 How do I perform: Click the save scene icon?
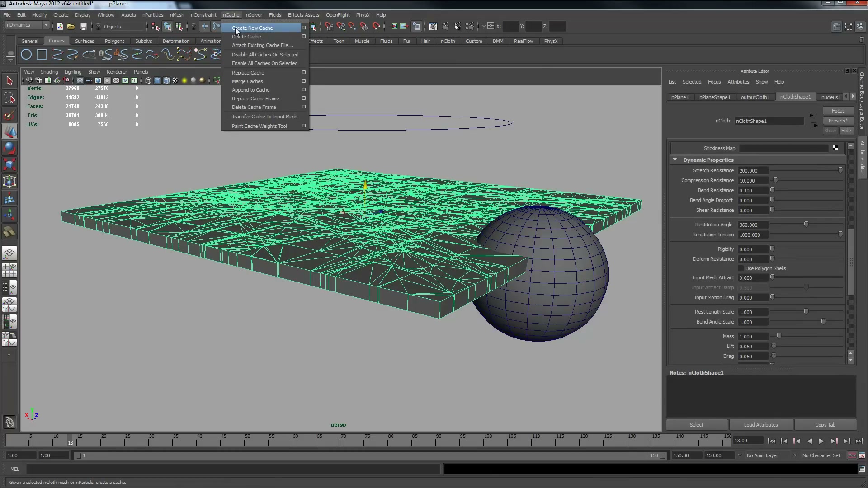click(x=83, y=27)
